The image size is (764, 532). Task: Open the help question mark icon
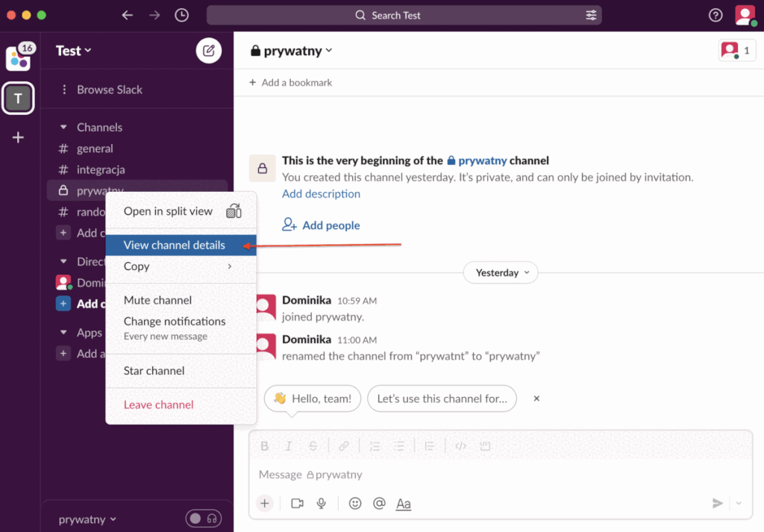[716, 15]
